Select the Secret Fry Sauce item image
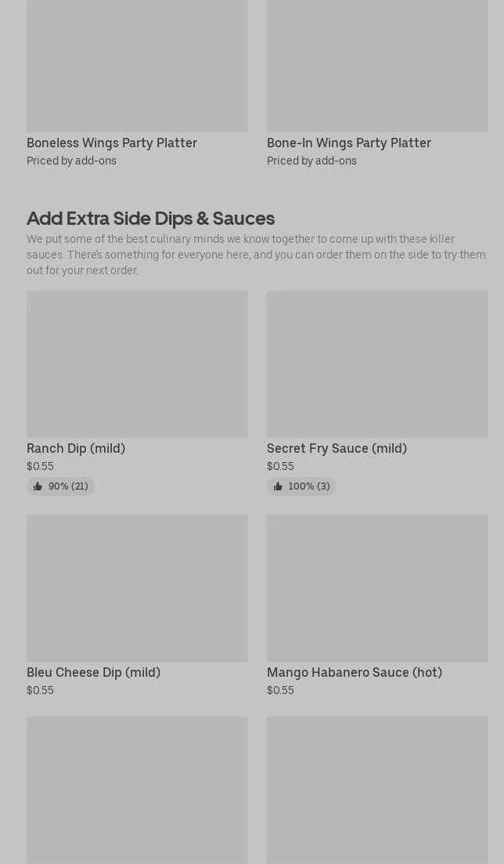The height and width of the screenshot is (864, 504). tap(377, 364)
